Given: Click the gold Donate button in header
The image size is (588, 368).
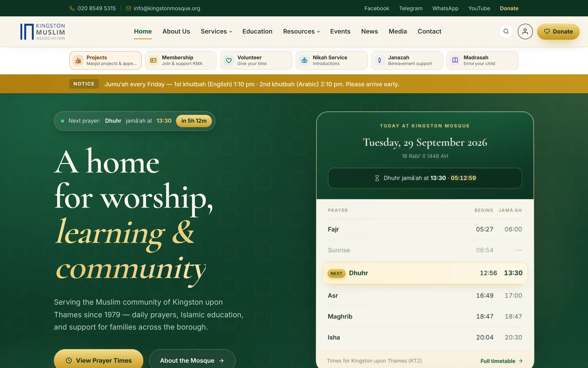Looking at the screenshot, I should coord(558,31).
